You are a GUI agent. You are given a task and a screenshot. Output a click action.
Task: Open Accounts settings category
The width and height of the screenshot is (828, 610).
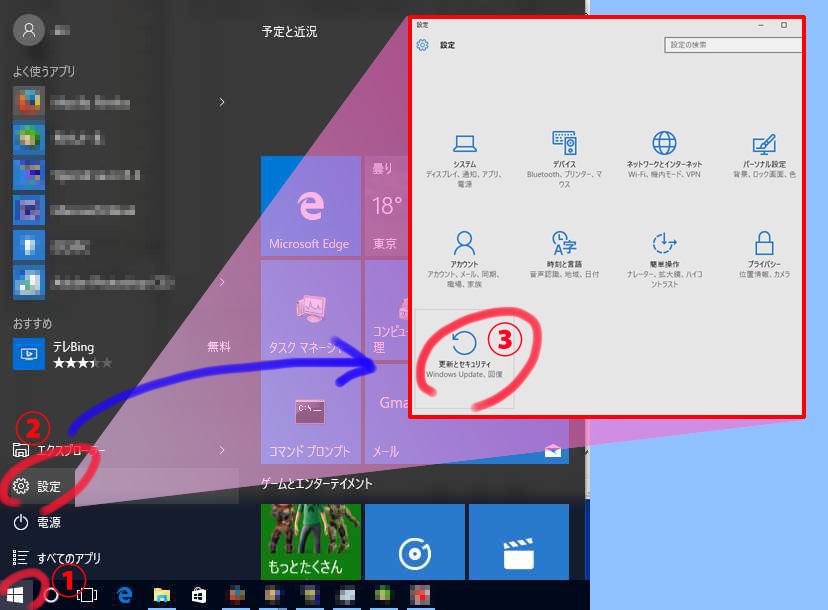464,255
